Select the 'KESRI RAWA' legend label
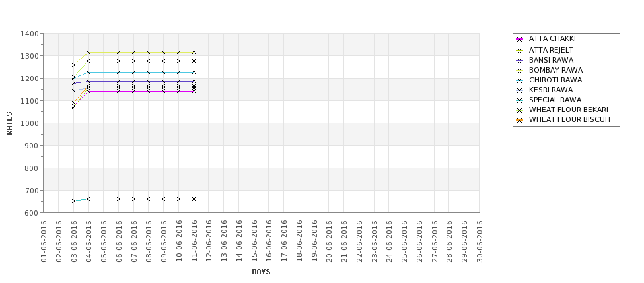Image resolution: width=644 pixels, height=283 pixels. pyautogui.click(x=550, y=90)
